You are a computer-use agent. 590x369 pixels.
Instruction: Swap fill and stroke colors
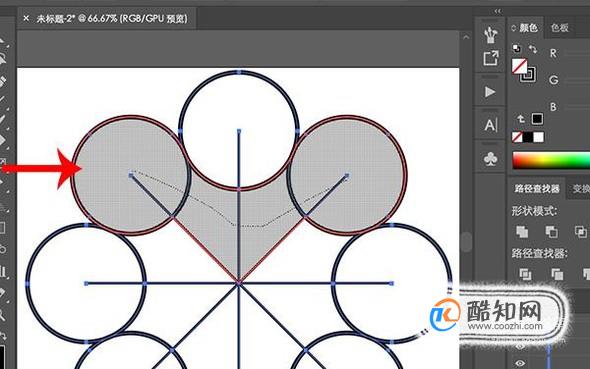coord(533,49)
